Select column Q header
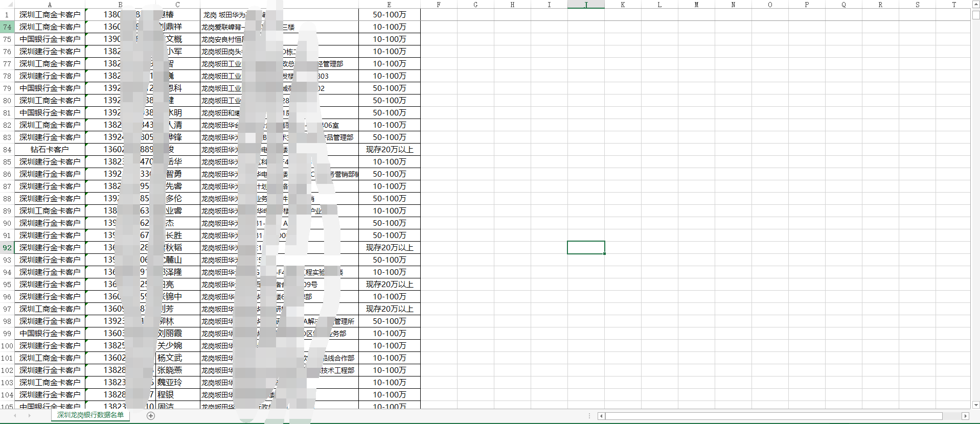The image size is (980, 424). point(844,4)
